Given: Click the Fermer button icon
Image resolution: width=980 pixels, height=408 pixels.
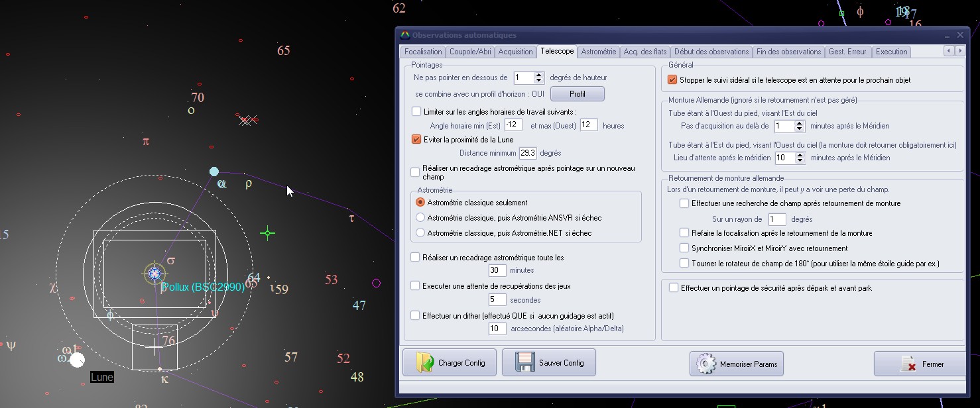Looking at the screenshot, I should tap(907, 364).
